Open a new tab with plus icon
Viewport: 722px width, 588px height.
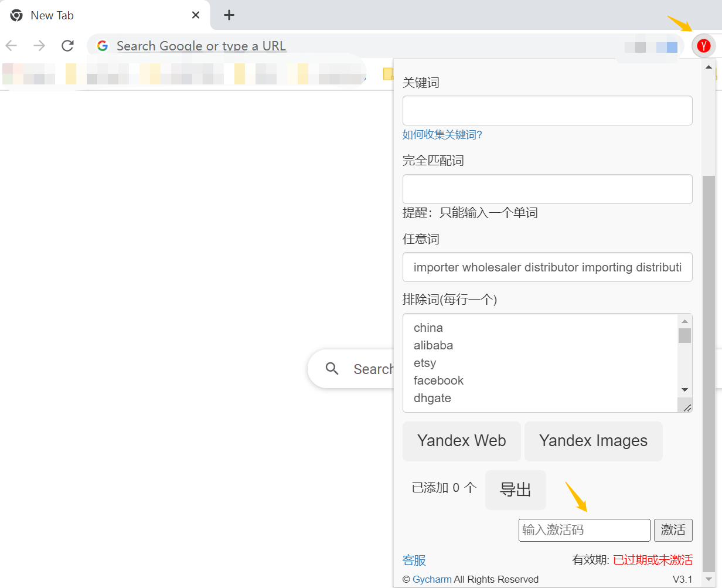click(x=229, y=15)
